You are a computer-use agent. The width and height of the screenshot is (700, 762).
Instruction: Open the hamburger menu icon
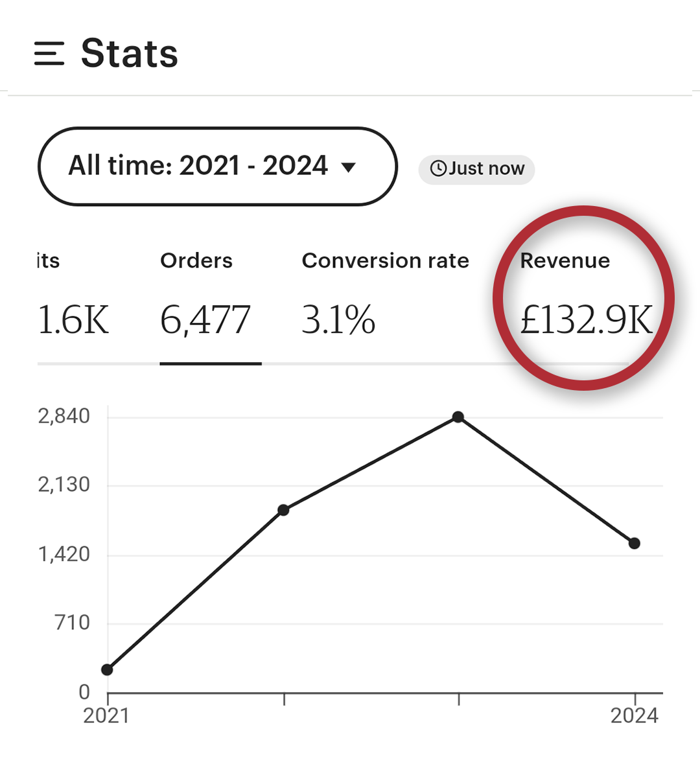(49, 53)
